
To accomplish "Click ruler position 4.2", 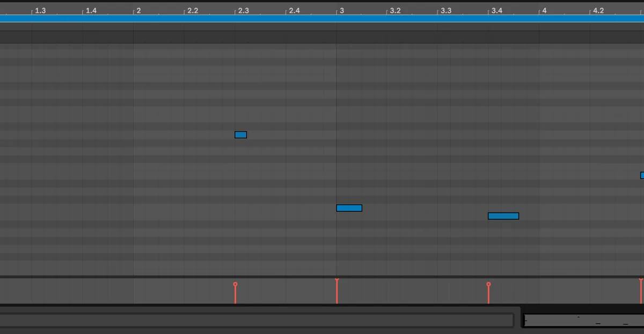I will (598, 11).
